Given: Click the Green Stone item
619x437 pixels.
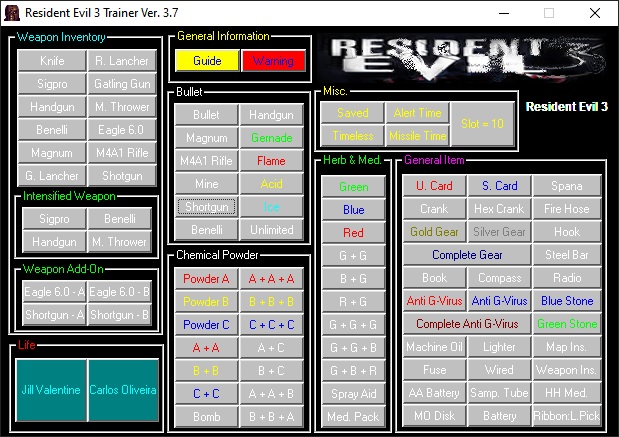Looking at the screenshot, I should point(567,324).
